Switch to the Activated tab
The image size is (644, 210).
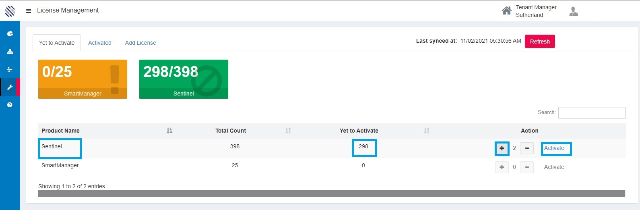100,43
